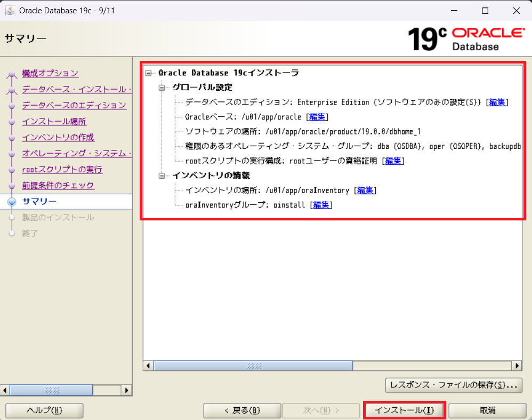Edit the rootスクリプトの実行構成 setting
The width and height of the screenshot is (532, 420).
pos(393,161)
